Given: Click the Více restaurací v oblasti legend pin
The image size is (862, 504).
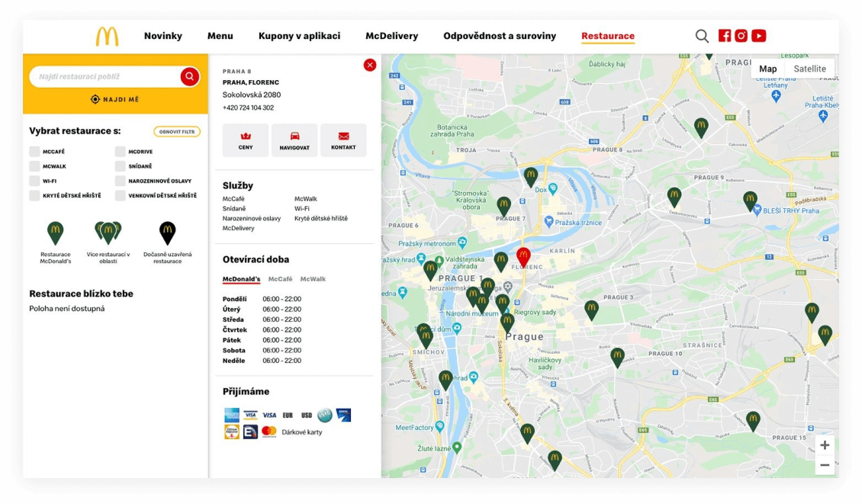Looking at the screenshot, I should point(108,233).
